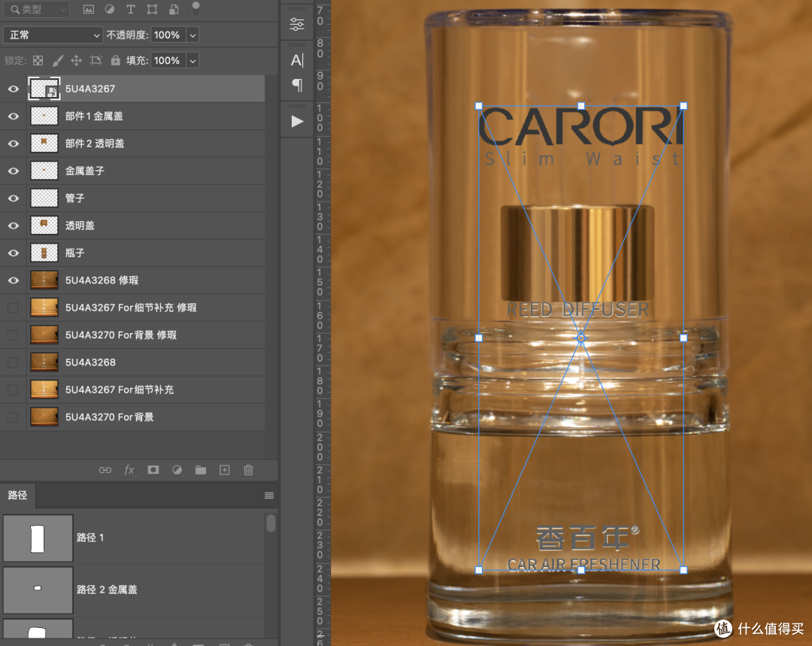Select the 金属盖子 layer name
812x646 pixels.
[85, 171]
